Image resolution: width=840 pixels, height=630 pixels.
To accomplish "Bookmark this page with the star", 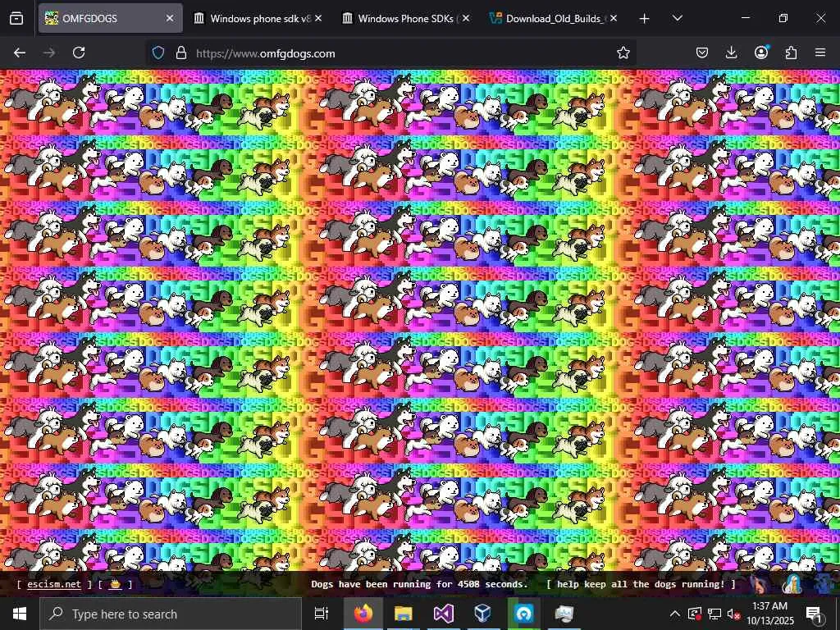I will [x=623, y=52].
